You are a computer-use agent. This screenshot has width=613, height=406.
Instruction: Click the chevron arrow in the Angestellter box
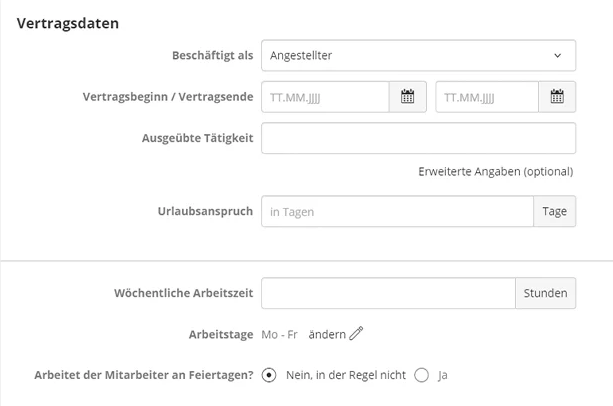[x=557, y=55]
